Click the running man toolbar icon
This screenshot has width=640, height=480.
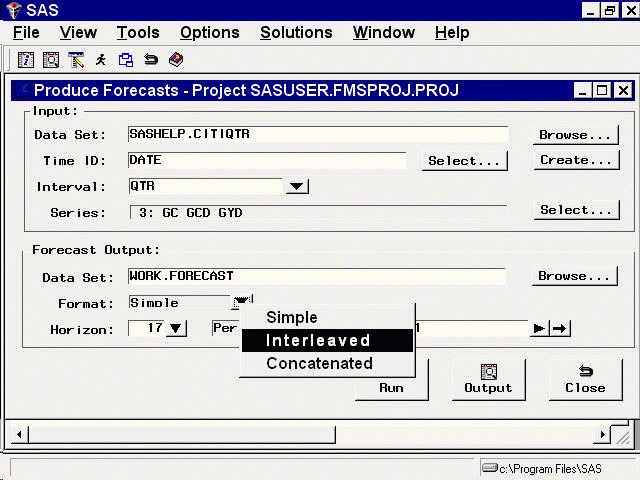click(101, 60)
